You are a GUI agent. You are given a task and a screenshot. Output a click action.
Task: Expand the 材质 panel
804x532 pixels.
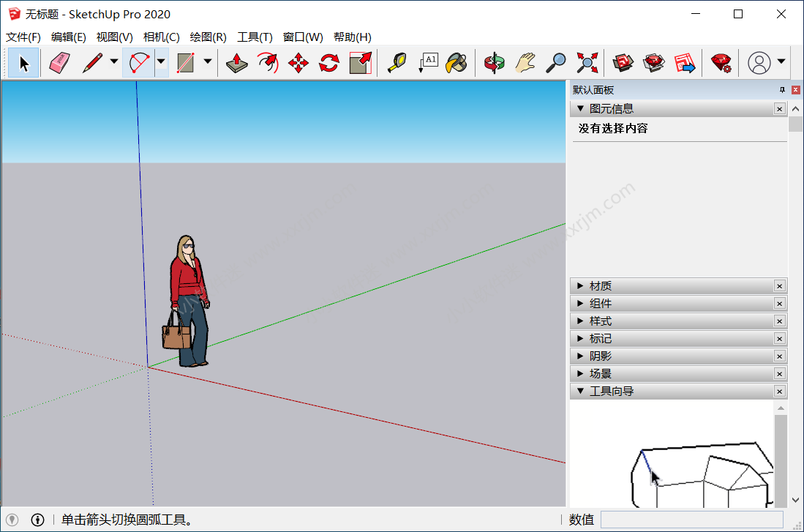(580, 285)
